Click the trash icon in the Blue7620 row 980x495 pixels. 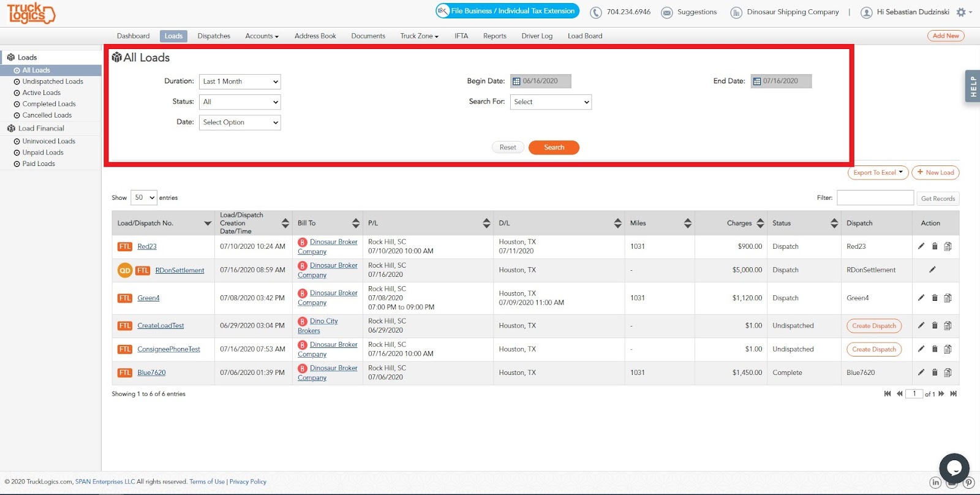tap(935, 372)
